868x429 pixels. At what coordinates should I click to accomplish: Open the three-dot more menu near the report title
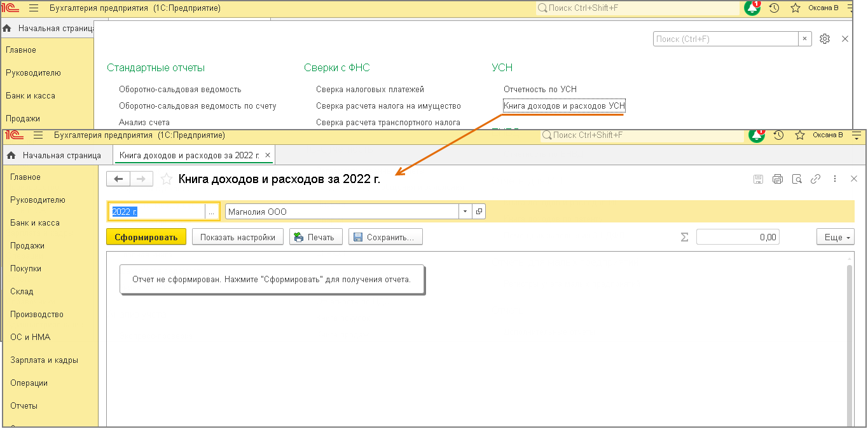pos(835,179)
